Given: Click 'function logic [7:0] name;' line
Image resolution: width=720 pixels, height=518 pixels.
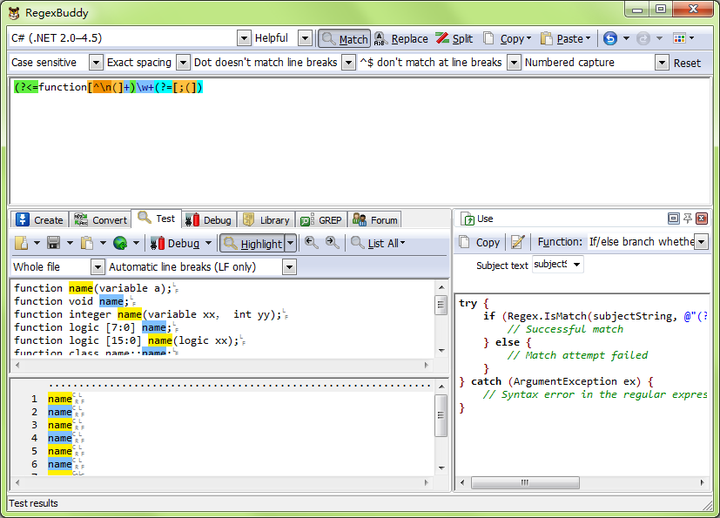Looking at the screenshot, I should [x=93, y=327].
